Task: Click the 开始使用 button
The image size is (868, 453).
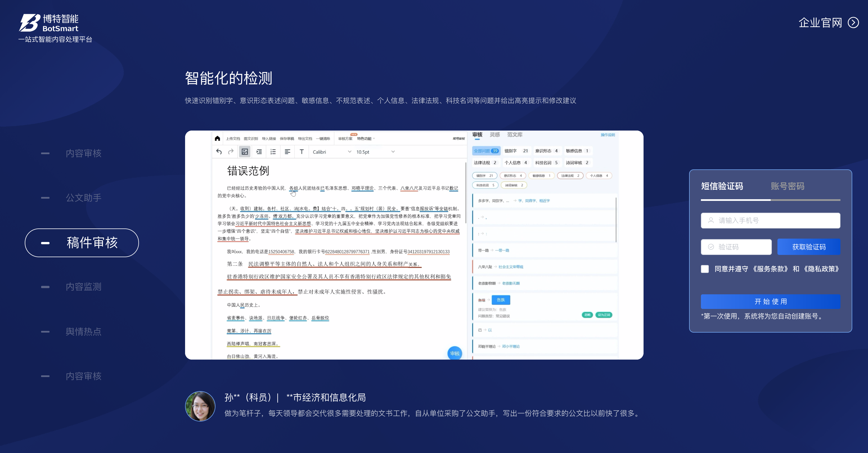Action: (x=771, y=302)
